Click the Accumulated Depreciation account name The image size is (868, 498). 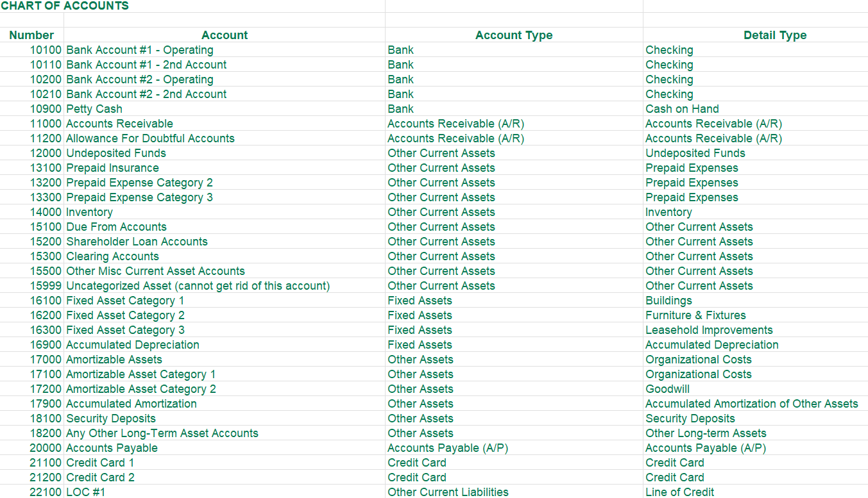click(x=132, y=345)
